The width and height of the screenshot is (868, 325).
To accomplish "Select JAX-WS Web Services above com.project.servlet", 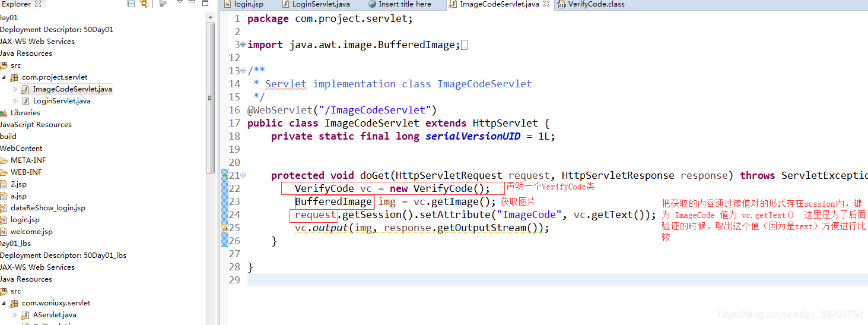I will [x=37, y=42].
